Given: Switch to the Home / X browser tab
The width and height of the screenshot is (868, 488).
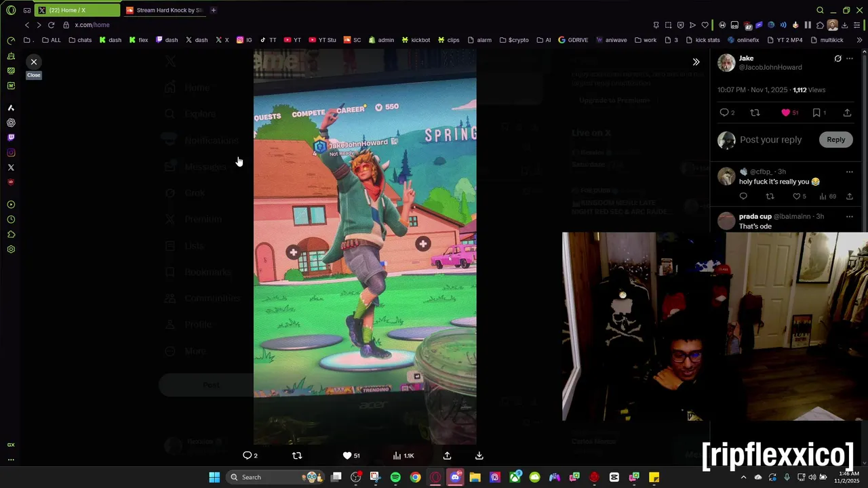Looking at the screenshot, I should 76,10.
